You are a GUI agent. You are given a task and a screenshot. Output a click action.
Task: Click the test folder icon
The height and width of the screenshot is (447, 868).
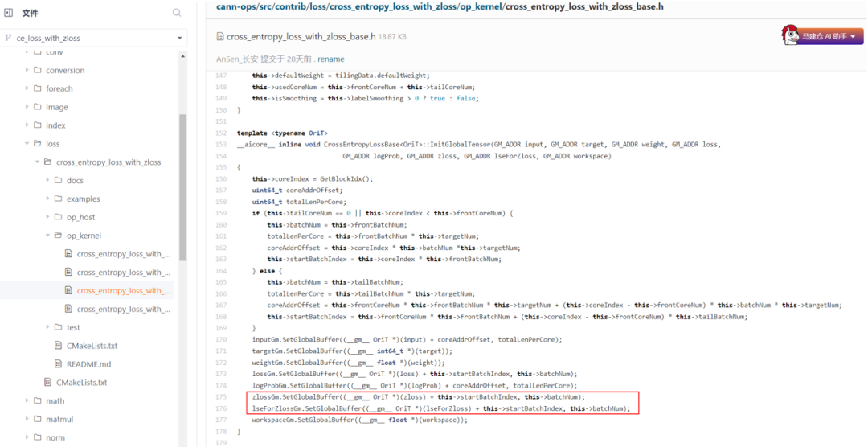[x=58, y=327]
